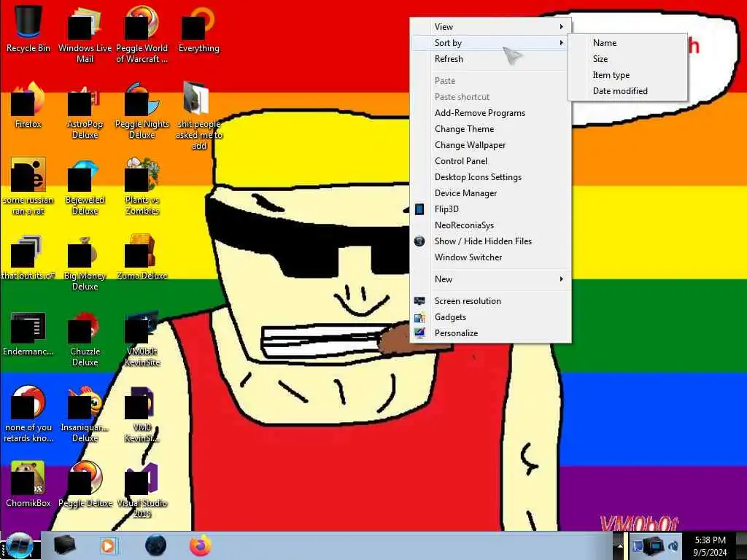The image size is (747, 560).
Task: Open Control Panel from context menu
Action: (x=491, y=161)
